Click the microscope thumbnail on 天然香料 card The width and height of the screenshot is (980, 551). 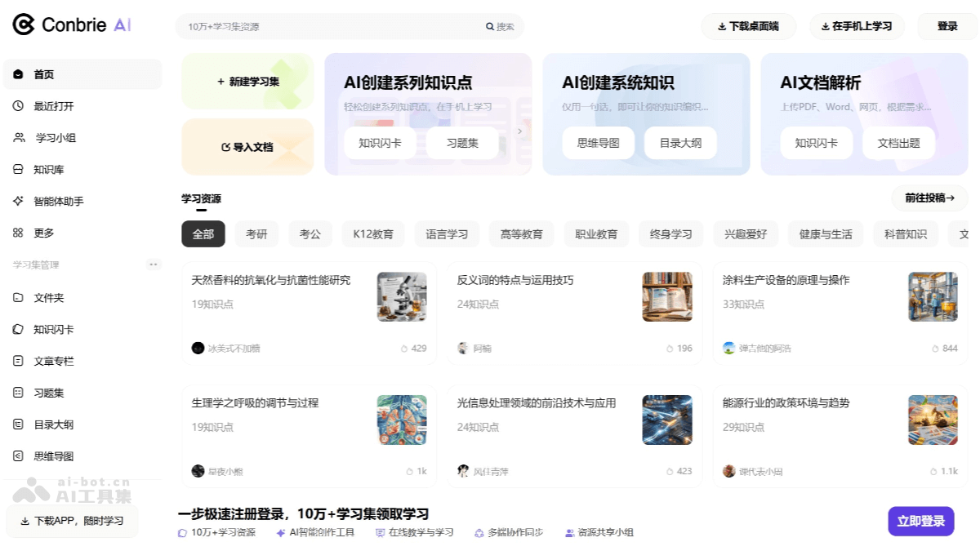coord(402,296)
